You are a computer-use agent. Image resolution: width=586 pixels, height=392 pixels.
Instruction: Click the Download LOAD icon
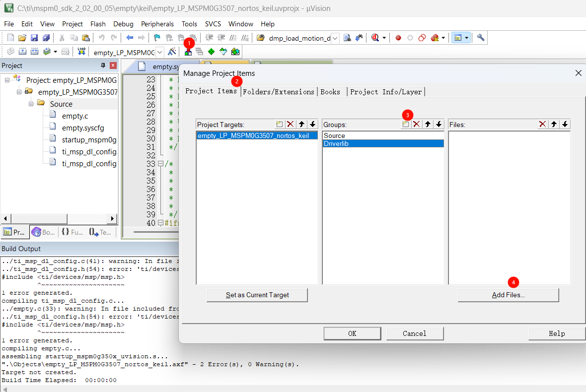tap(81, 52)
